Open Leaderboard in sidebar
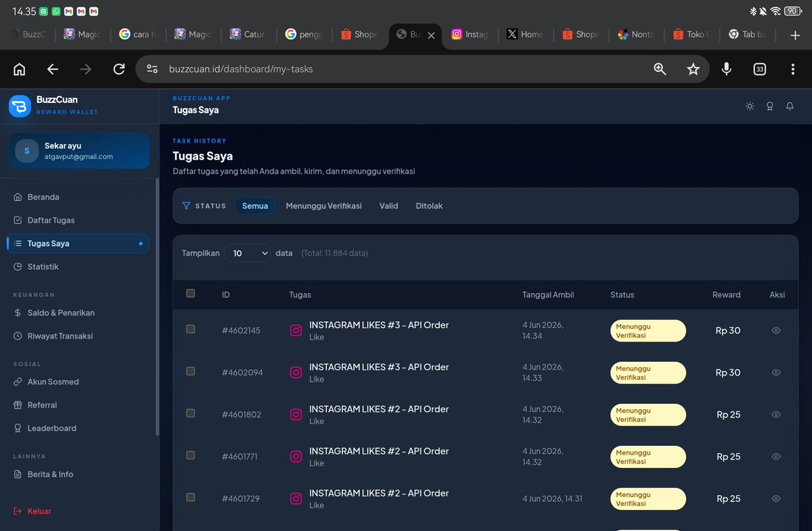 pyautogui.click(x=78, y=428)
